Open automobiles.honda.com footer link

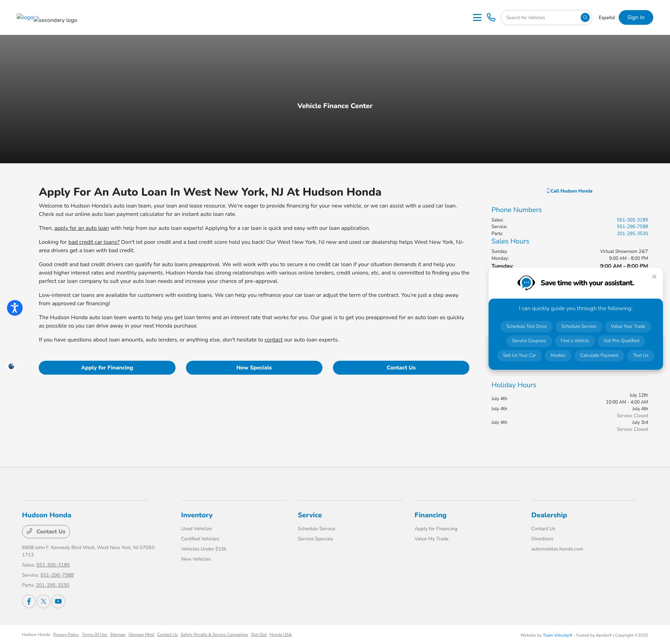point(557,549)
